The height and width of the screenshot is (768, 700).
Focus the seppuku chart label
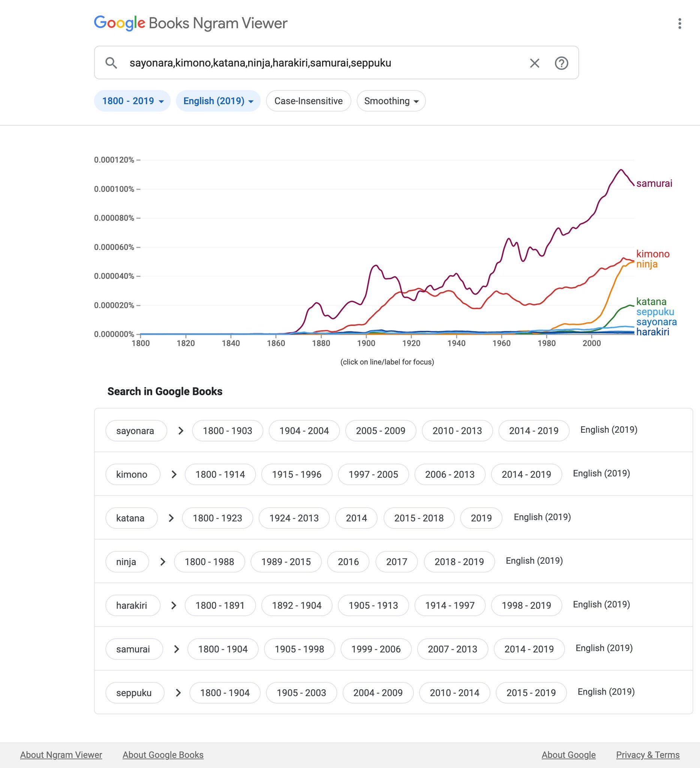click(655, 312)
